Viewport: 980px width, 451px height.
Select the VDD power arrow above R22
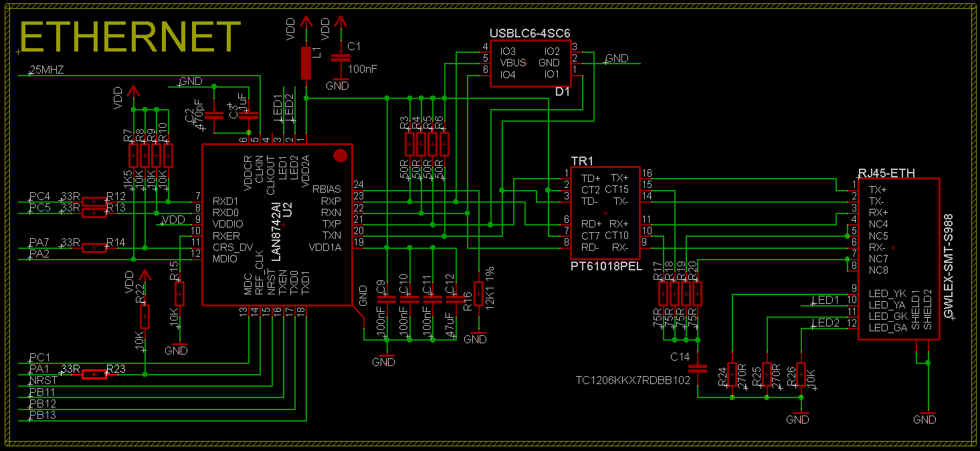[x=144, y=276]
